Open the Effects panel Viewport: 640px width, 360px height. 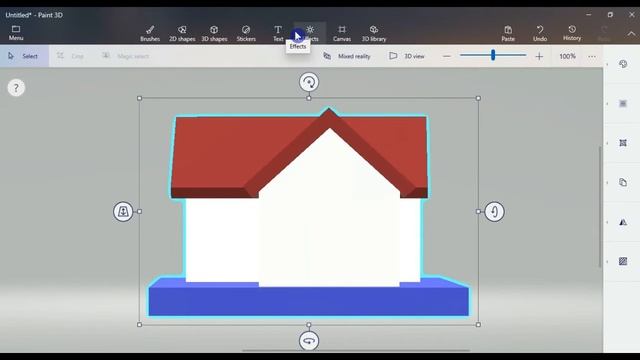(x=310, y=33)
